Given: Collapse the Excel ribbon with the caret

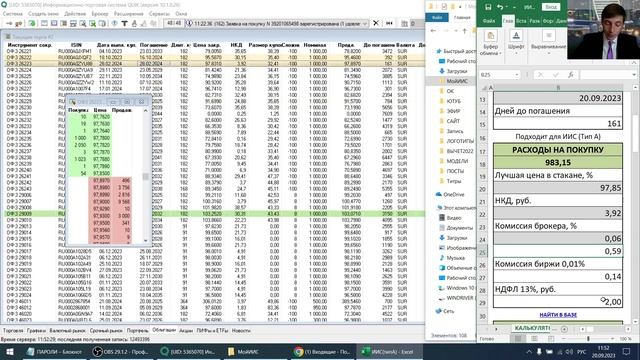Looking at the screenshot, I should (633, 63).
